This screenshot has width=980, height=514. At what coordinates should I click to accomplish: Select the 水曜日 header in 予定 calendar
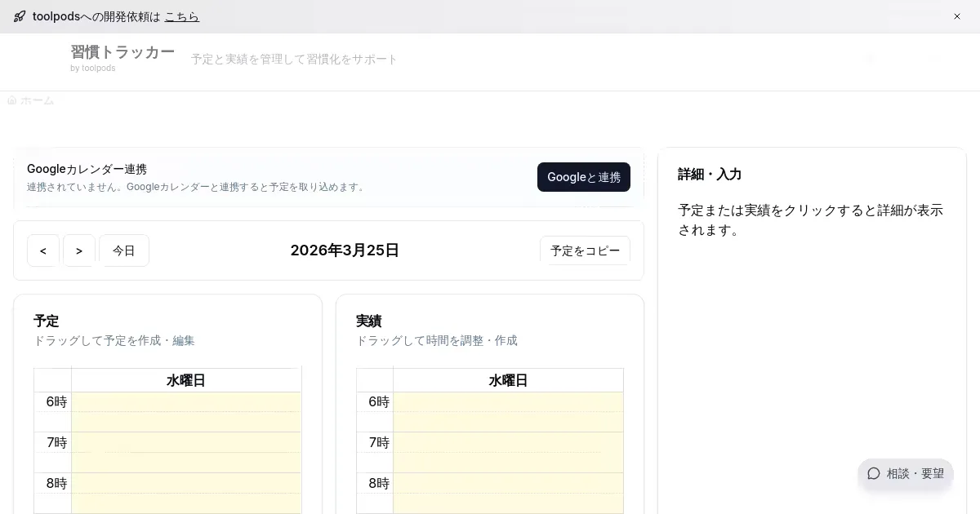tap(186, 380)
